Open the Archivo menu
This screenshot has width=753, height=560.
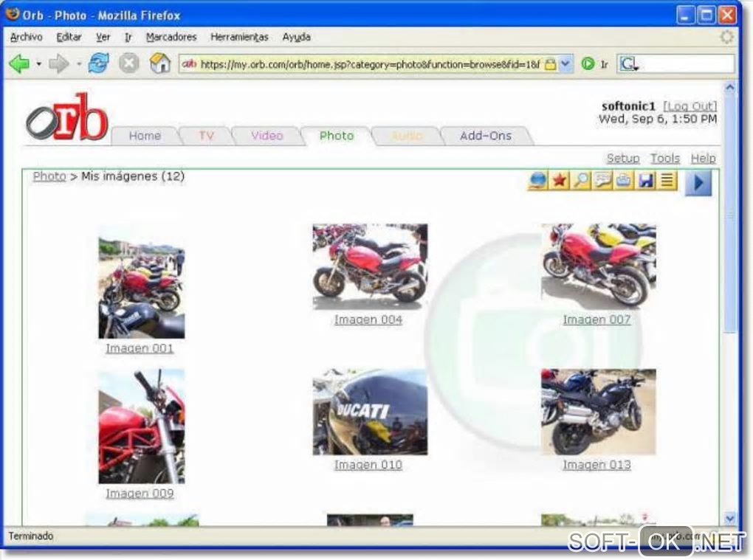[x=27, y=37]
